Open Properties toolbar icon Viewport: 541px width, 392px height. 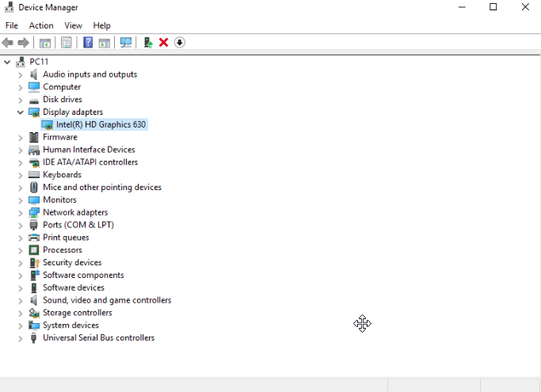[x=67, y=43]
